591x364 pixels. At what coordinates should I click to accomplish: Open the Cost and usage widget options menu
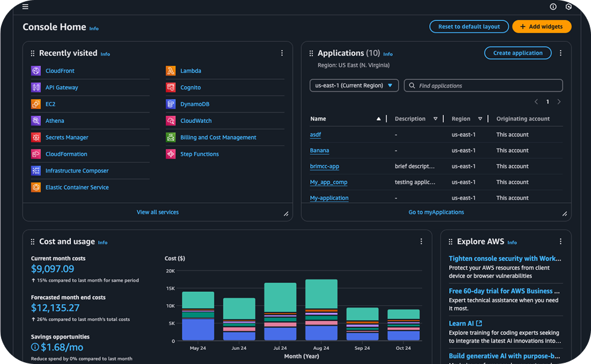pos(421,241)
